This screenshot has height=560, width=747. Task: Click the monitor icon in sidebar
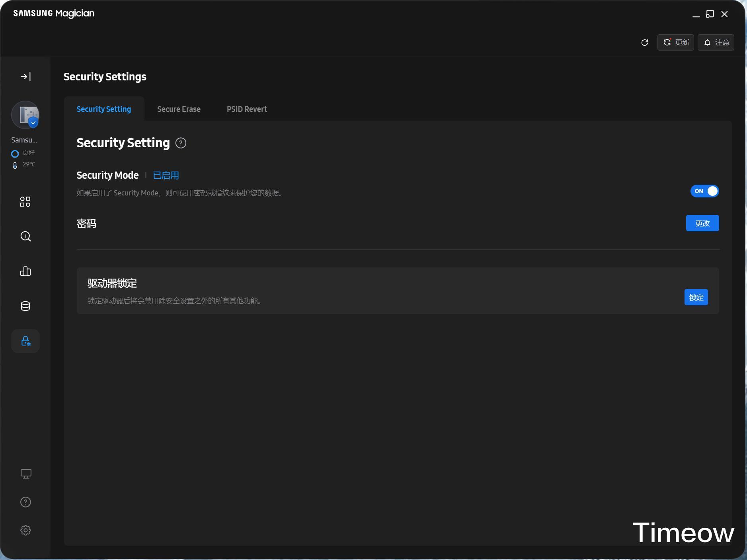[x=26, y=474]
